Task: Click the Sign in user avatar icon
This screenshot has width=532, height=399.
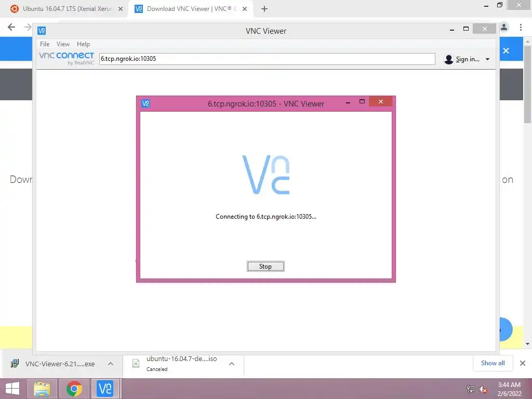Action: (448, 59)
